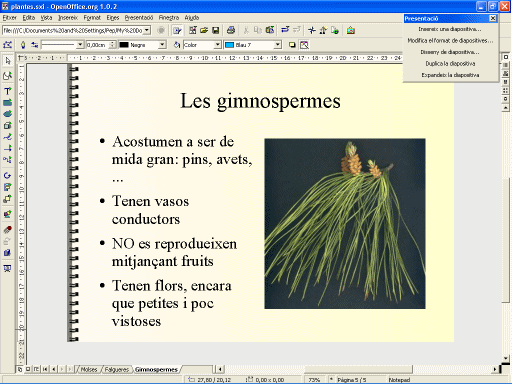The image size is (512, 384).
Task: Click Duplica la diapositiva in Presentació panel
Action: (450, 63)
